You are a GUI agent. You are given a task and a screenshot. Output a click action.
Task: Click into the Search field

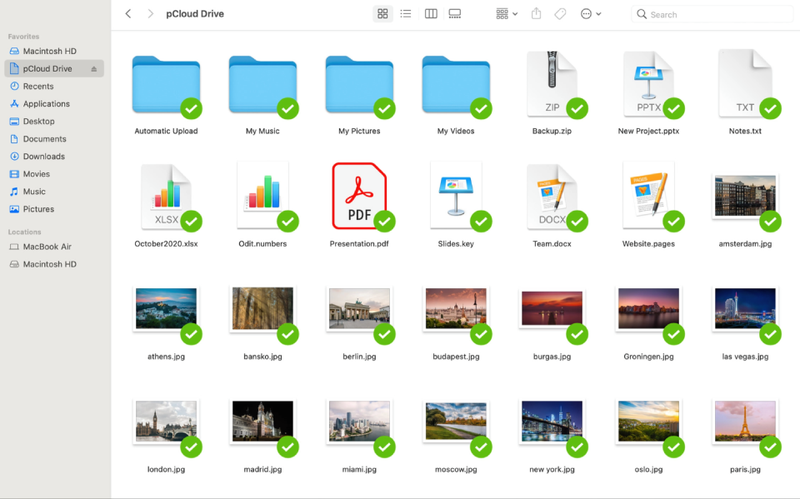point(712,14)
